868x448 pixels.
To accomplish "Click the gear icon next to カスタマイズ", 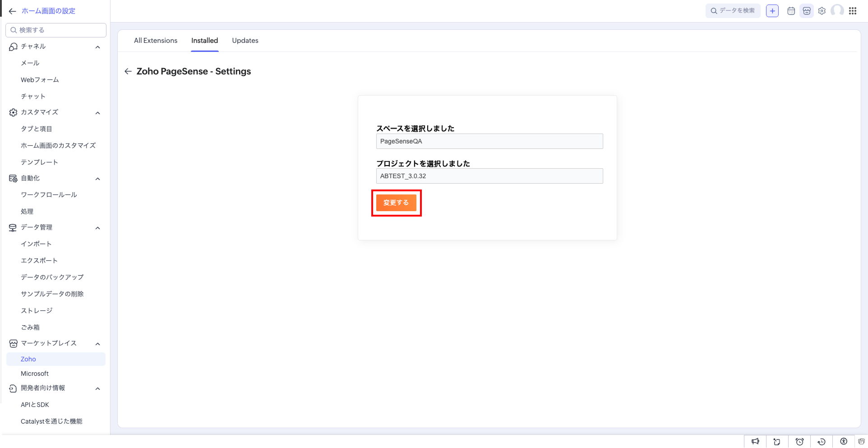I will [13, 112].
